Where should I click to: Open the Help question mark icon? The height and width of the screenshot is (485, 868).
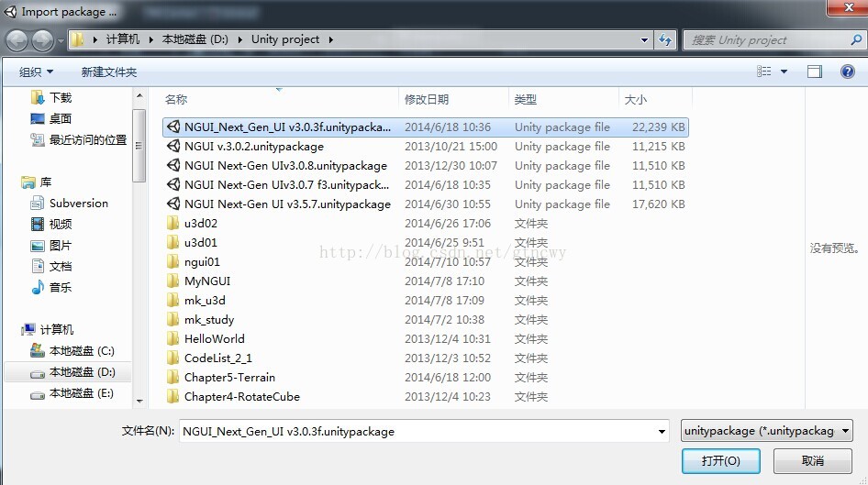click(848, 72)
